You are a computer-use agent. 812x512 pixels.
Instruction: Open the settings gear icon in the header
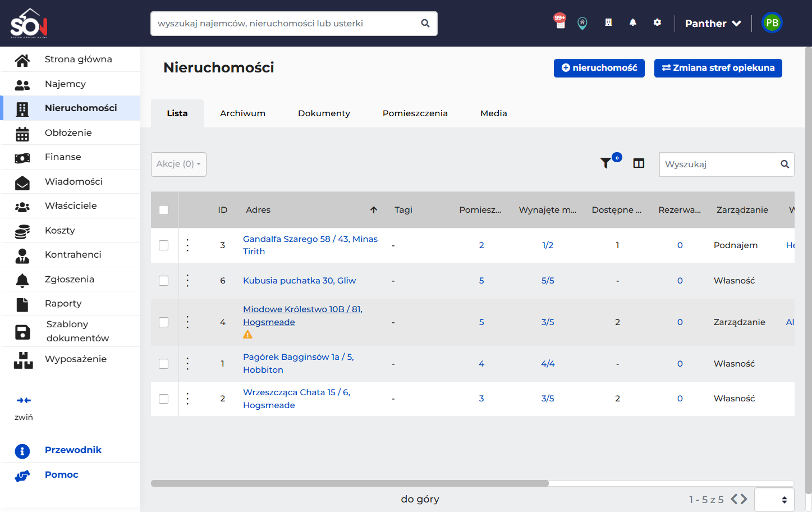tap(657, 22)
